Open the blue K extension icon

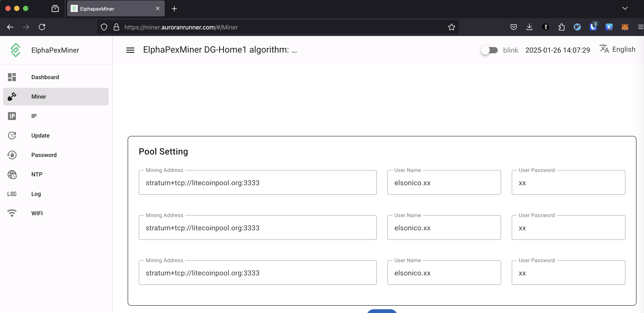click(609, 27)
